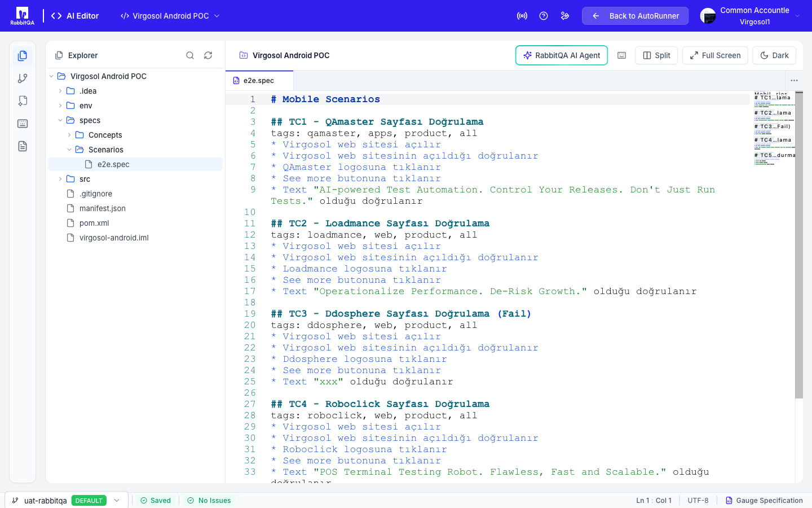The image size is (812, 508).
Task: Toggle Split editor view
Action: 656,55
